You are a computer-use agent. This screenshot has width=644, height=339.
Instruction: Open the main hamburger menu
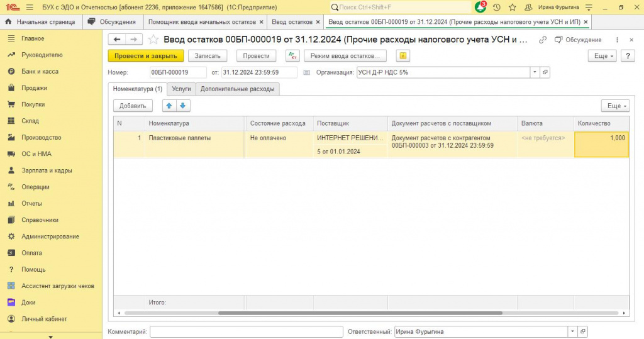[x=30, y=7]
